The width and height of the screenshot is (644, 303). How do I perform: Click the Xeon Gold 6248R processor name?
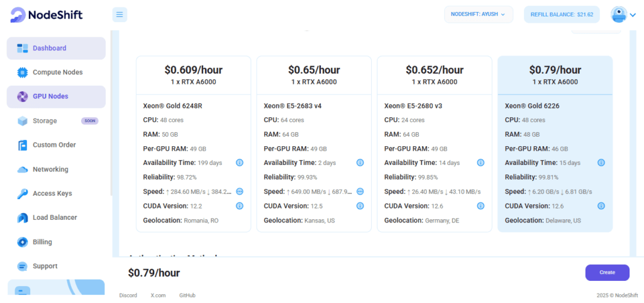click(x=172, y=106)
